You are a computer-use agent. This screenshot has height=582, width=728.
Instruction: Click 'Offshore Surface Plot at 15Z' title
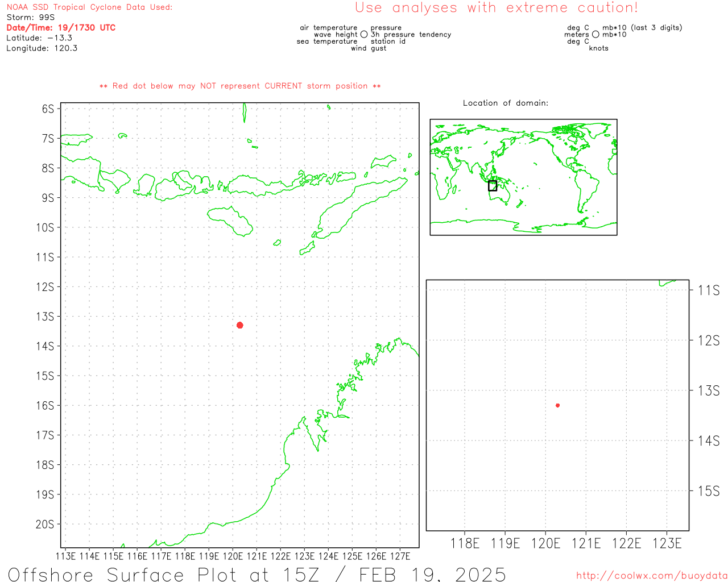(x=163, y=574)
